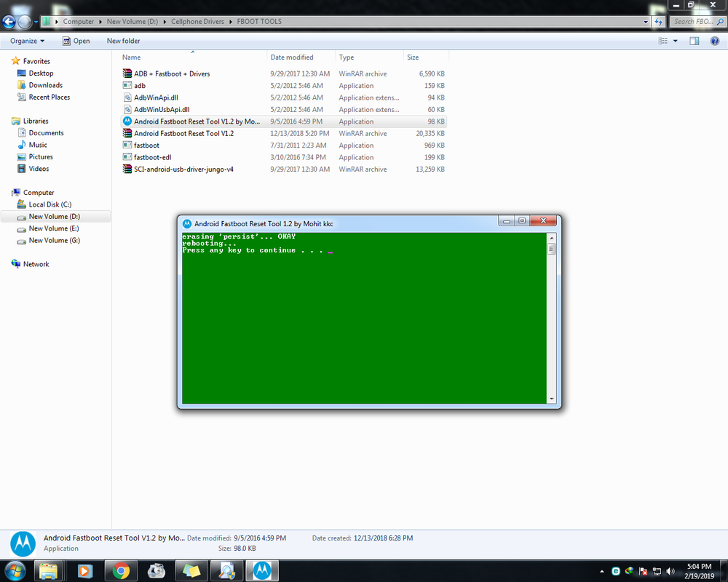
Task: Select SCI-android-usb-driver-jungo-v4 archive icon
Action: tap(127, 169)
